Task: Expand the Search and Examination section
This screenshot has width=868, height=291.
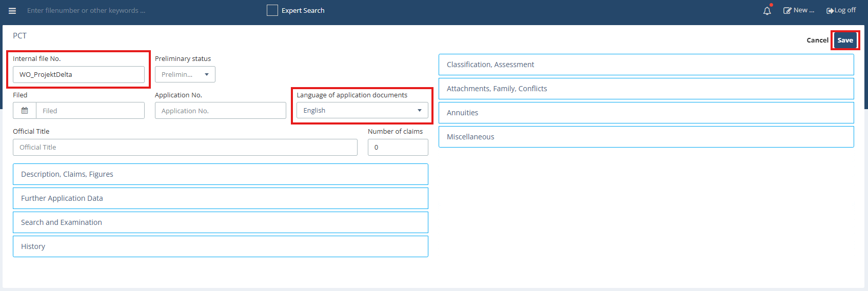Action: 220,222
